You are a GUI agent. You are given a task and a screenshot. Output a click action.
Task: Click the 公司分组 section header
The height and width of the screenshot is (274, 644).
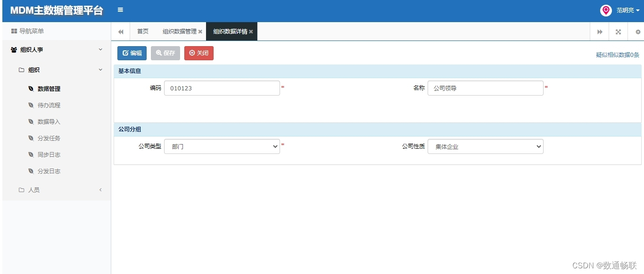pos(377,129)
